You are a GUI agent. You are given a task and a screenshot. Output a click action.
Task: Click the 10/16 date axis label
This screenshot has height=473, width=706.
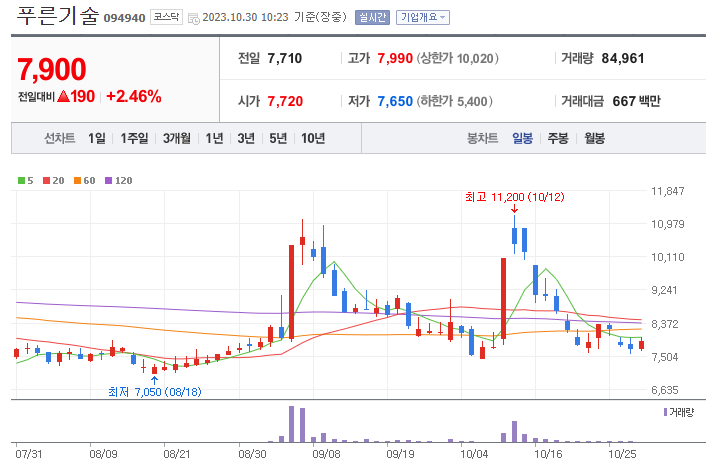click(x=548, y=454)
